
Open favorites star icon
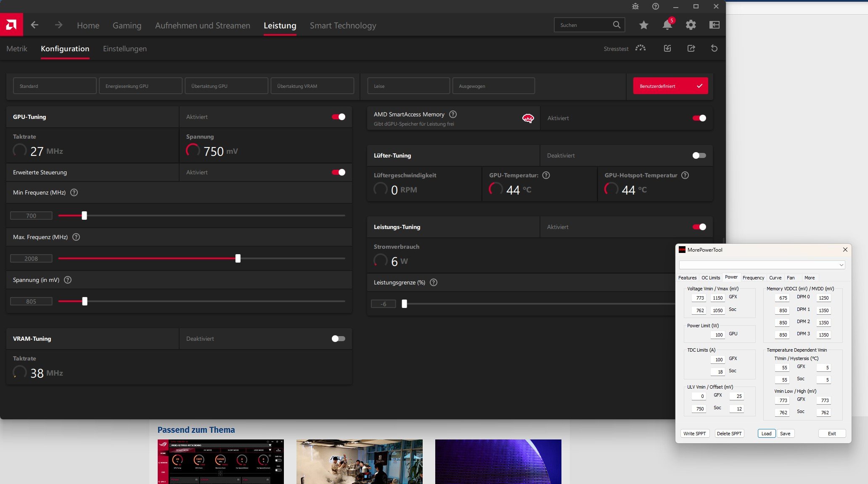pyautogui.click(x=643, y=25)
